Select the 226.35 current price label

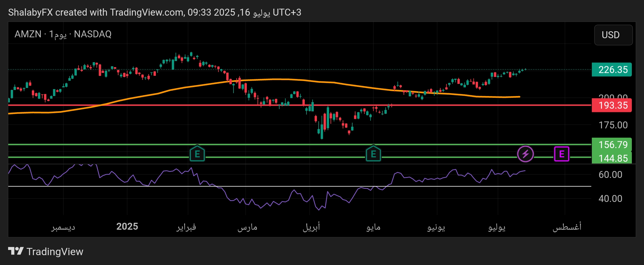[612, 70]
